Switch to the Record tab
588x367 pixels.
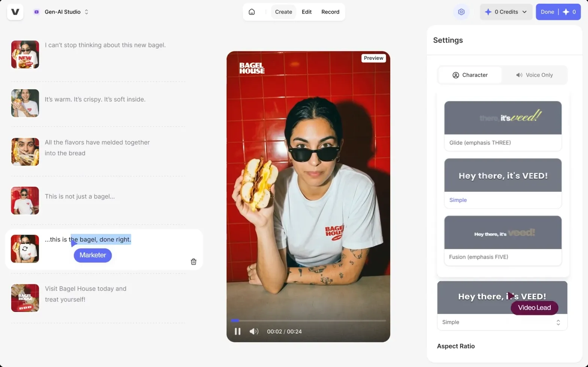coord(330,12)
